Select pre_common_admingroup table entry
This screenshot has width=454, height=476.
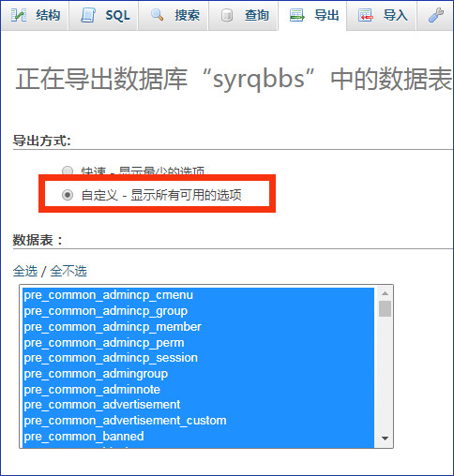199,374
